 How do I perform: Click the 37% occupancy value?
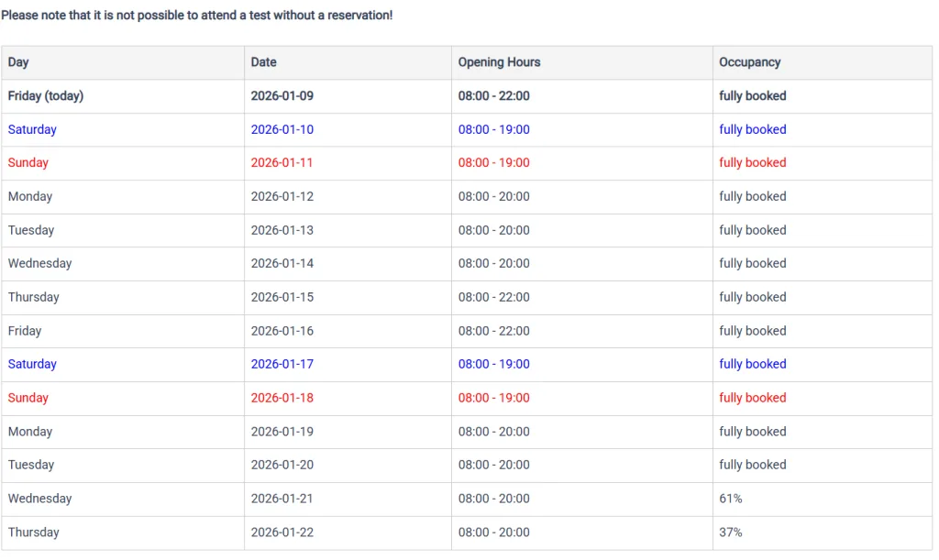(731, 533)
